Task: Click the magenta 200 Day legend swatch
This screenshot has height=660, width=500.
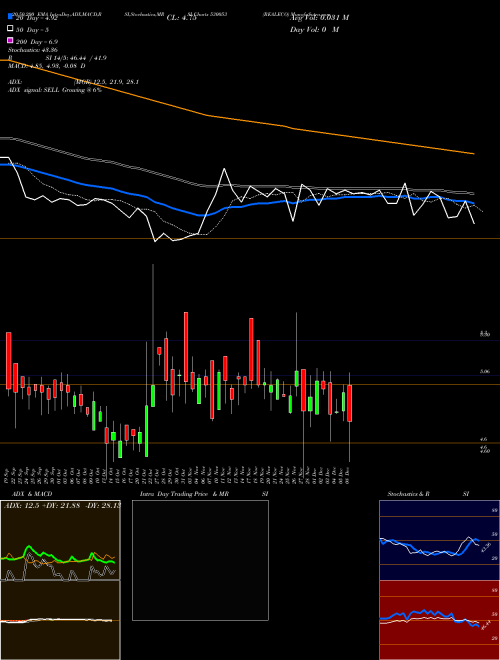Action: [x=11, y=40]
